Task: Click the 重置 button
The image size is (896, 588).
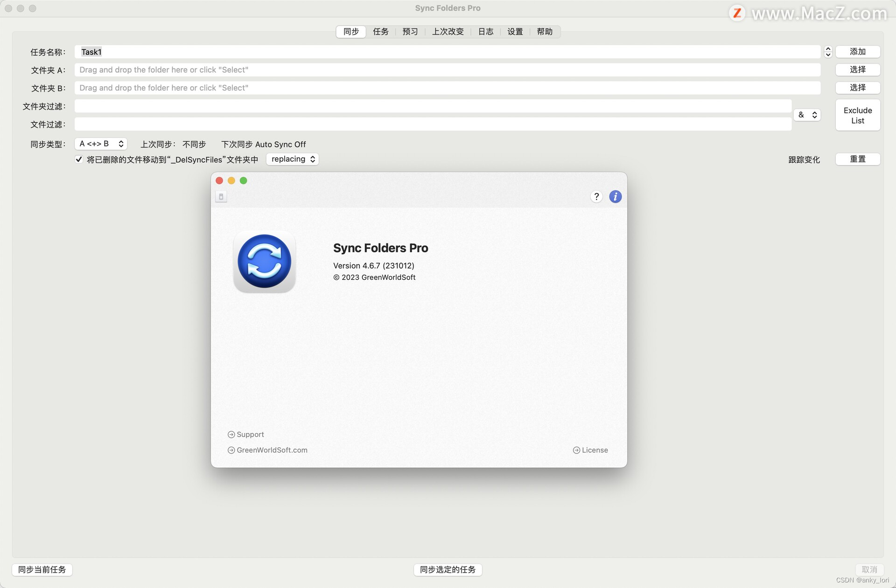Action: click(858, 159)
